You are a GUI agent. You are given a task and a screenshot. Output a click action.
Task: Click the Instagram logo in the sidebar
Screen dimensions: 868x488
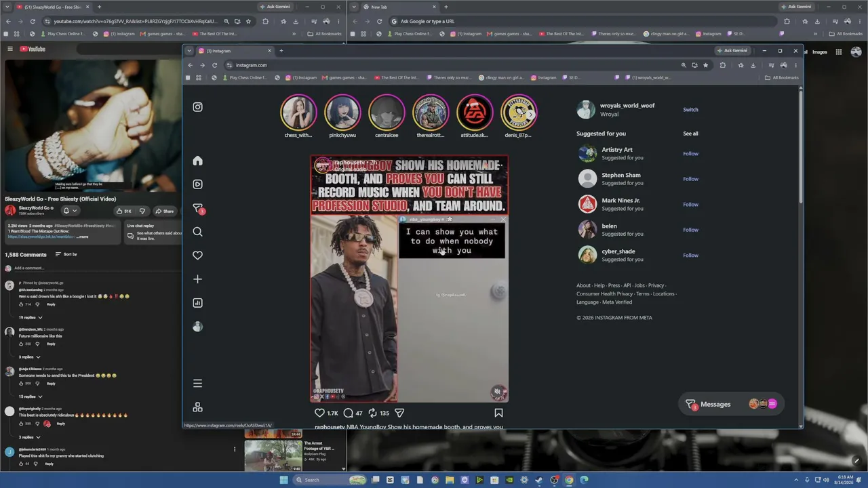click(197, 107)
